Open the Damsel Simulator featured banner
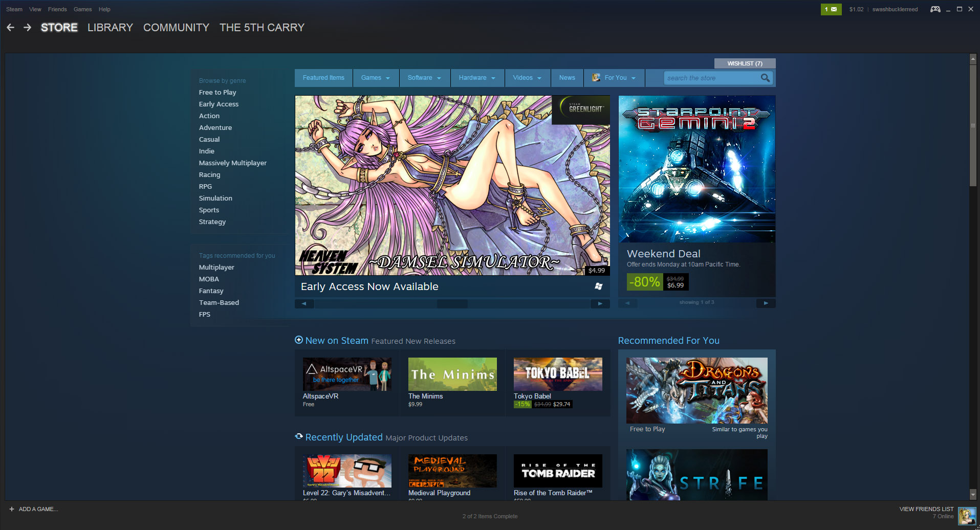980x530 pixels. (x=452, y=186)
